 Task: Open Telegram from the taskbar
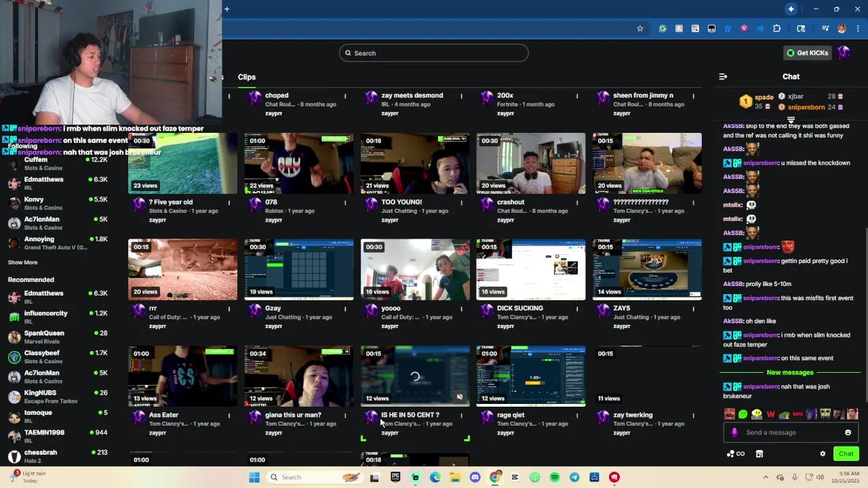click(x=574, y=477)
